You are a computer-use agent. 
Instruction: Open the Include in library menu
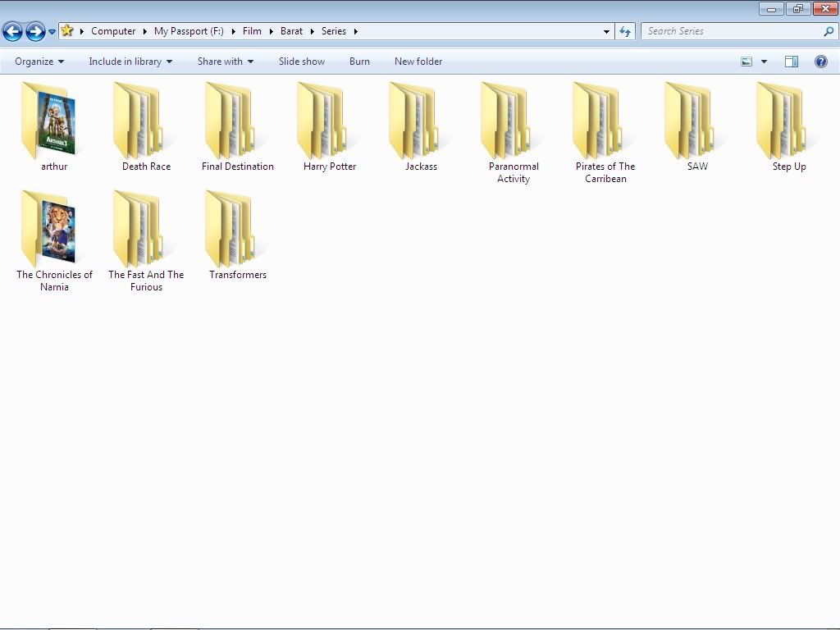pyautogui.click(x=130, y=62)
